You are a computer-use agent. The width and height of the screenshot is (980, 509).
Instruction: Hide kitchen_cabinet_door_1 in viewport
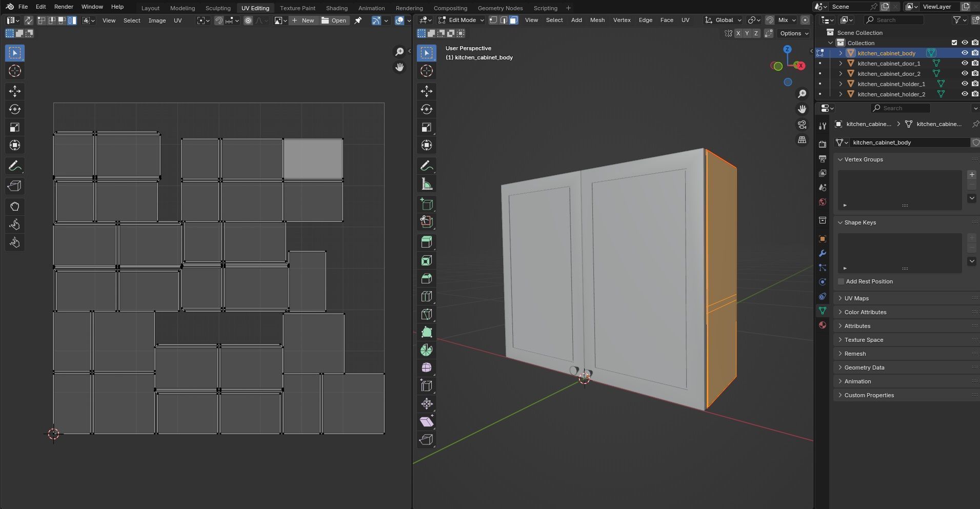965,64
